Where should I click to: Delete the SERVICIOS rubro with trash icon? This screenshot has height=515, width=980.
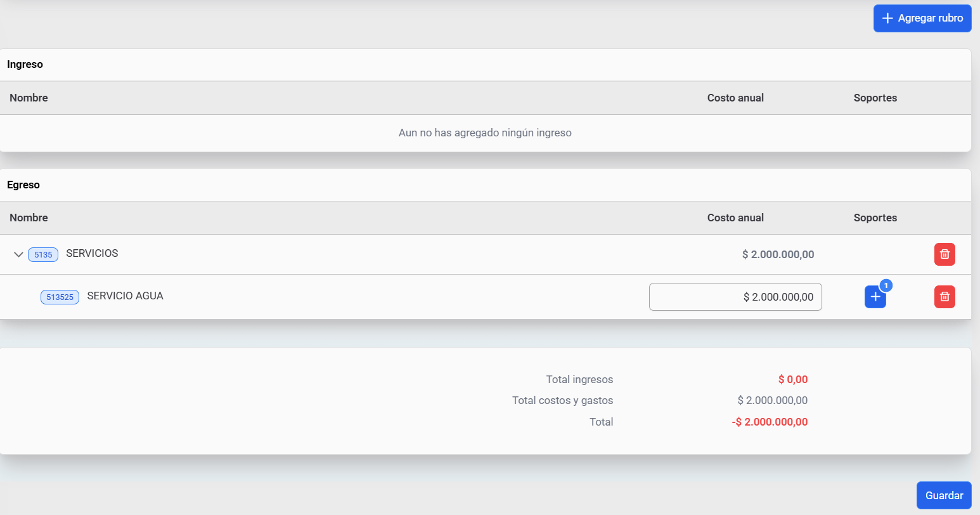(x=945, y=254)
